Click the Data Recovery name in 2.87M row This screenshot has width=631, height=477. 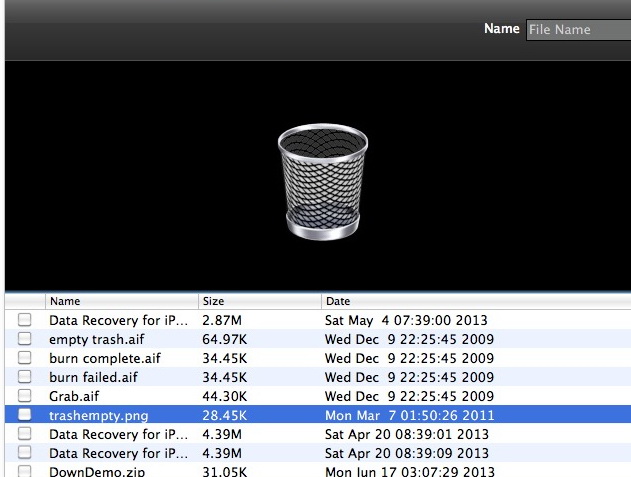coord(118,320)
